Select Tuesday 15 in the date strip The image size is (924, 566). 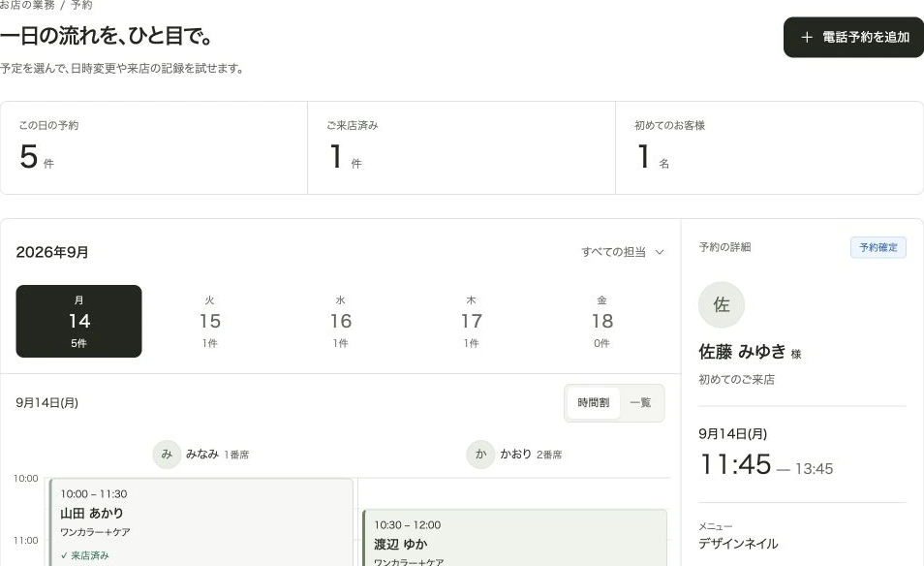210,322
